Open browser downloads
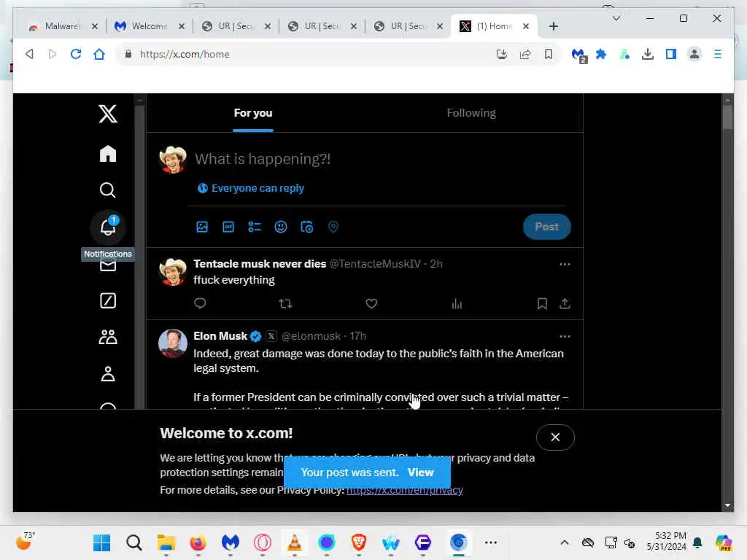 pos(648,54)
